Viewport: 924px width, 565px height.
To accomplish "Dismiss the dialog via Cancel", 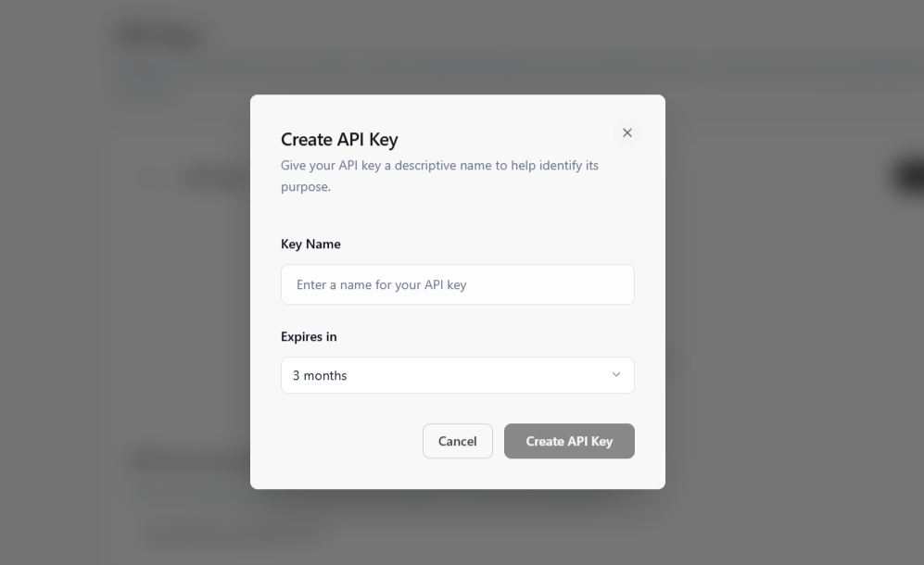I will (457, 441).
